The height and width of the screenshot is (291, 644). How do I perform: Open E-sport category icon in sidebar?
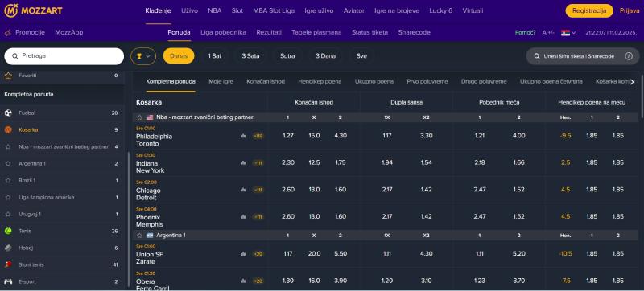tap(8, 281)
